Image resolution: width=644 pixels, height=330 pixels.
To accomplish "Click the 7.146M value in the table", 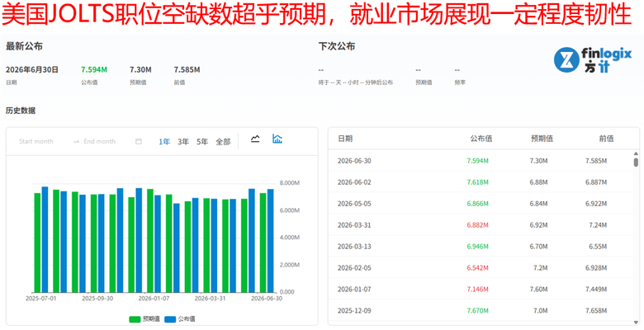I will pyautogui.click(x=478, y=289).
